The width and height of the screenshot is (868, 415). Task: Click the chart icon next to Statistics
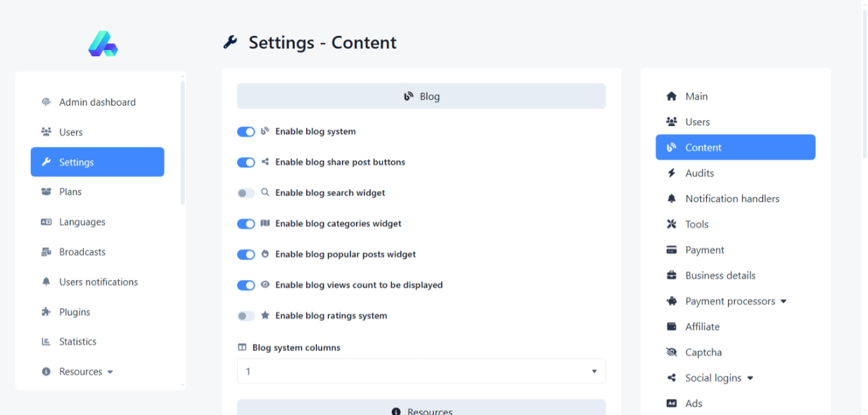pyautogui.click(x=46, y=342)
